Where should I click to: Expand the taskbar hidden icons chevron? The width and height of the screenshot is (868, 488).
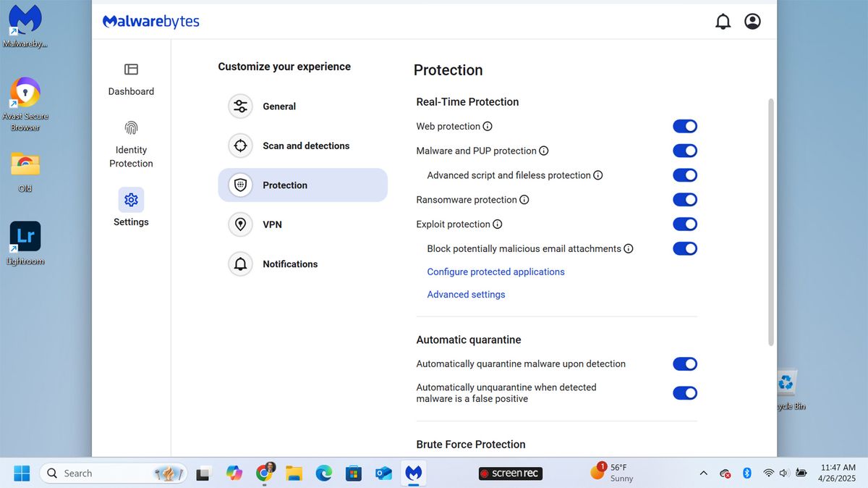click(703, 473)
